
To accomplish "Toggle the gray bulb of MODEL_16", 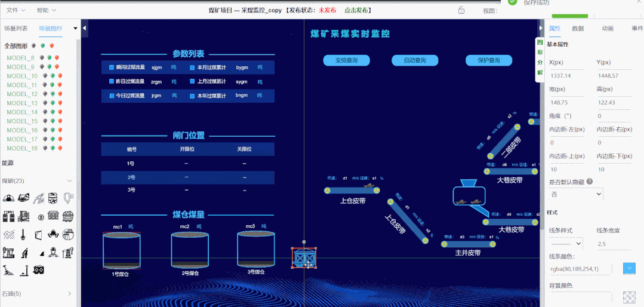I will coord(45,130).
